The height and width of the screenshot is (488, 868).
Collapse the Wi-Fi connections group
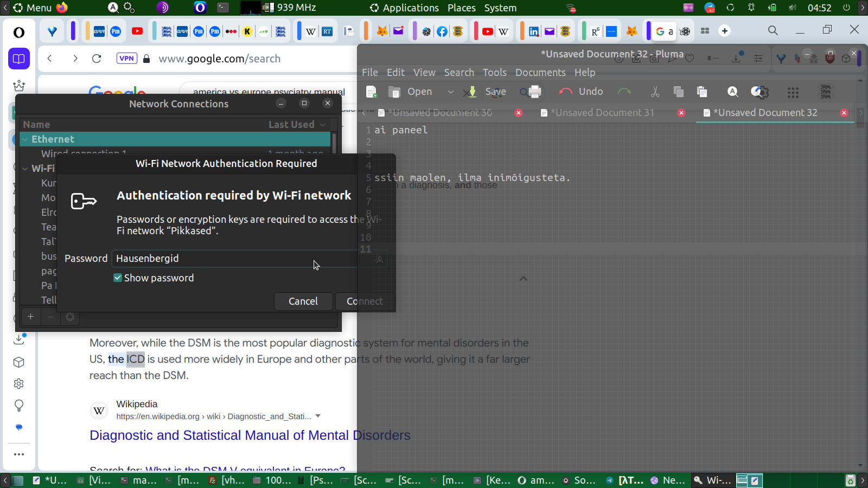[25, 169]
